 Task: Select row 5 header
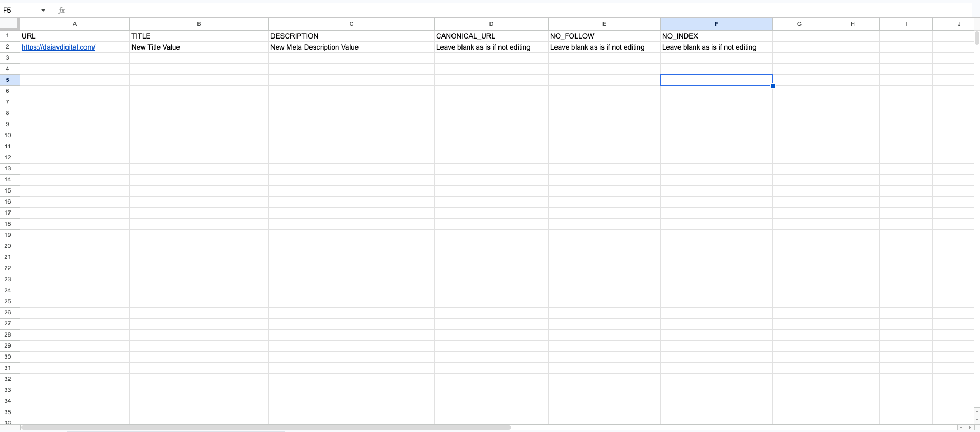[8, 80]
